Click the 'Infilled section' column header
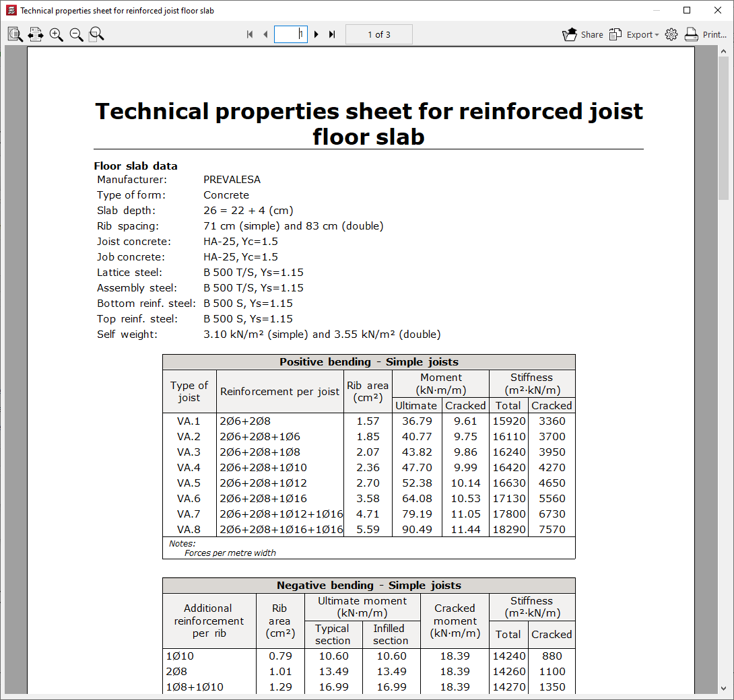The width and height of the screenshot is (734, 700). [391, 635]
